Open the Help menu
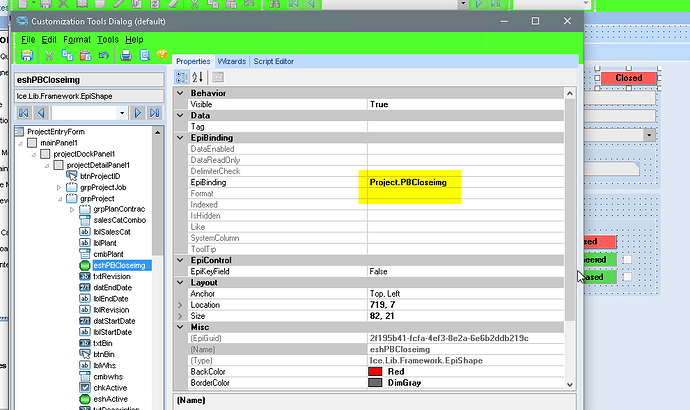Viewport: 690px width, 410px height. [134, 40]
